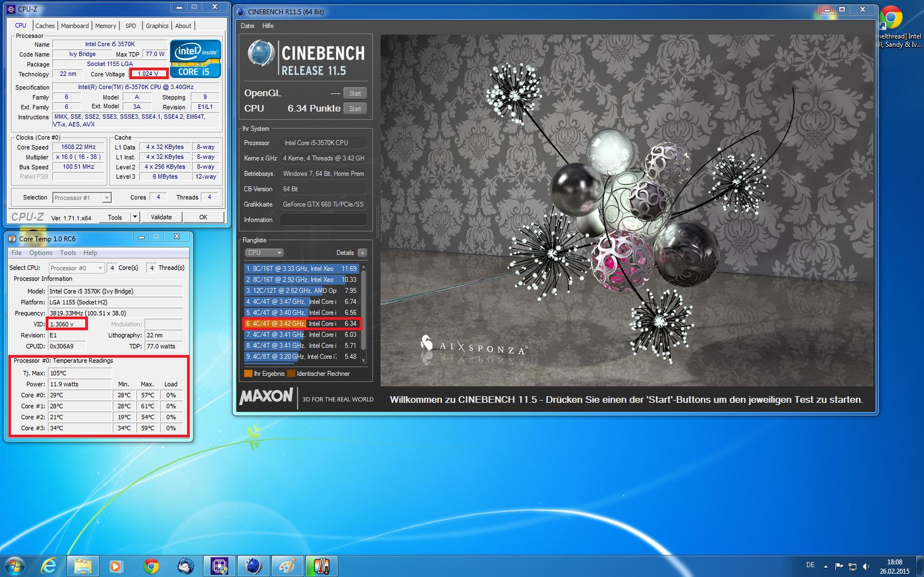924x577 pixels.
Task: Open the Action Center flag icon
Action: coord(839,566)
